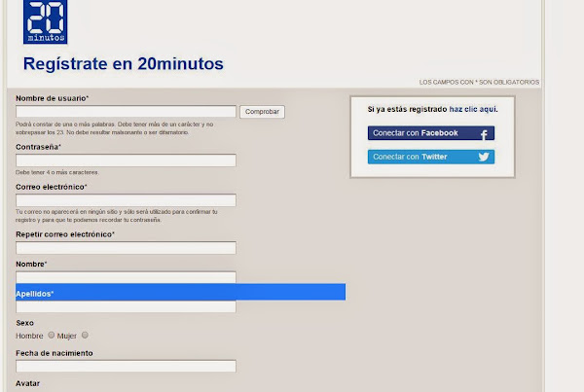Click the 'Sexo' label

(25, 323)
